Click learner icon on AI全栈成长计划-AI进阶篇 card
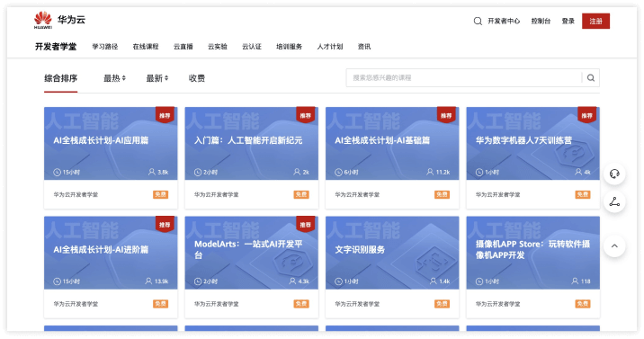644x339 pixels. tap(148, 281)
